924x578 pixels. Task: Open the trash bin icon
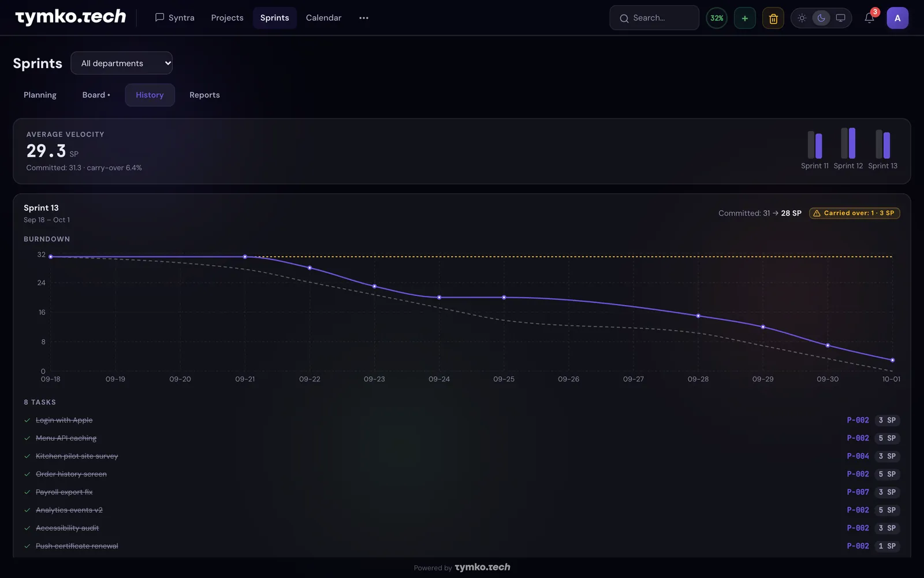[x=773, y=18]
